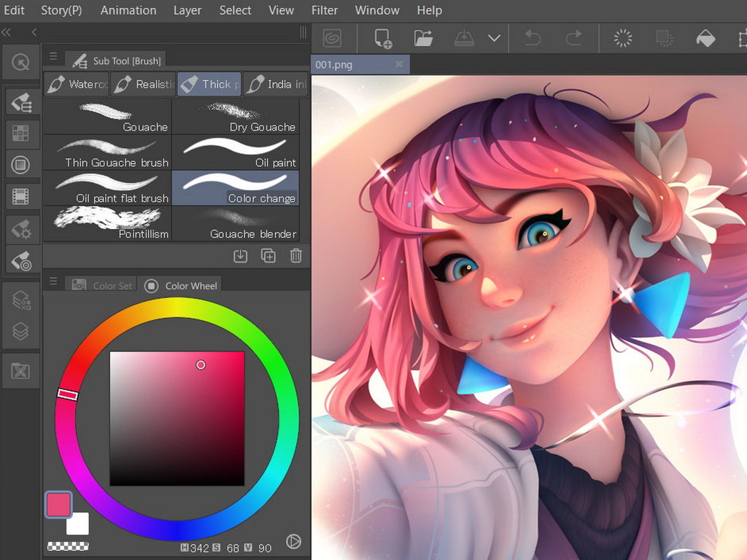Open the Clip Studio launcher icon
Screen dimensions: 747x560
333,37
